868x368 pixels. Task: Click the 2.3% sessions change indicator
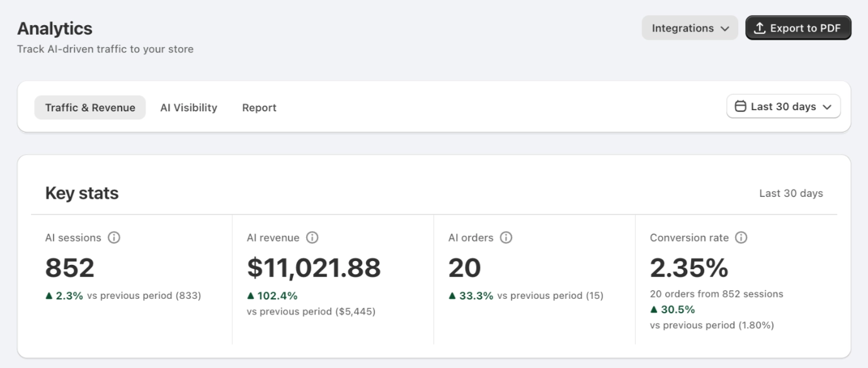point(64,296)
